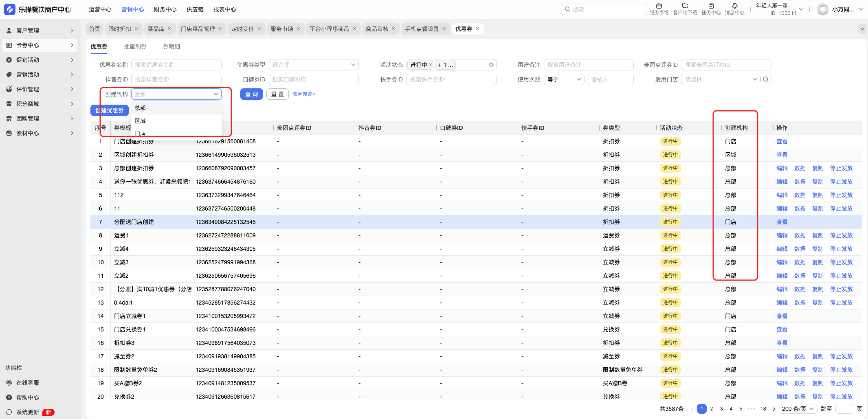Clear the 活动状态 filter with its clear icon
Viewport: 868px width, 419px height.
491,65
